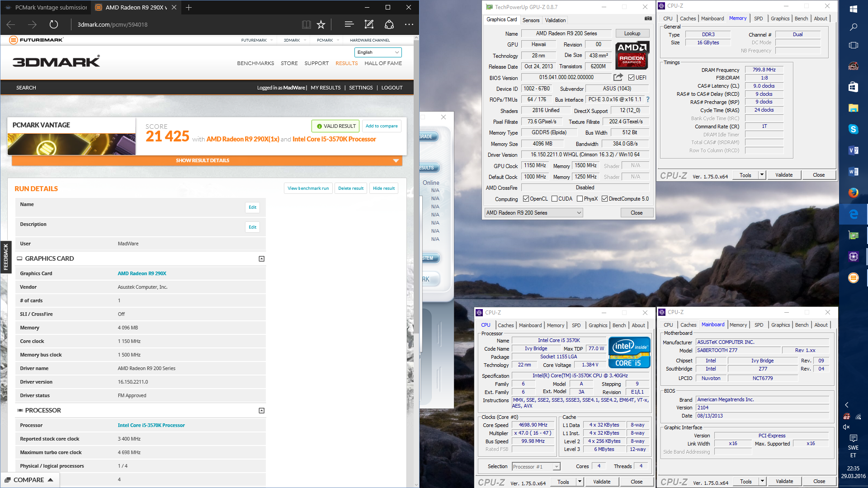Screen dimensions: 868x488
Task: Open the Tools dropdown arrow in the Memory CPU-Z window
Action: click(762, 175)
